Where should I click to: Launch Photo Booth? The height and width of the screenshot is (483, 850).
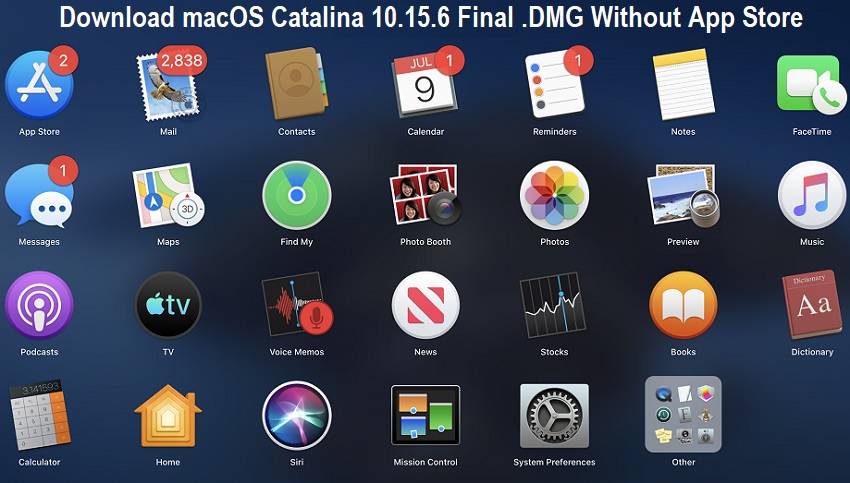(426, 194)
